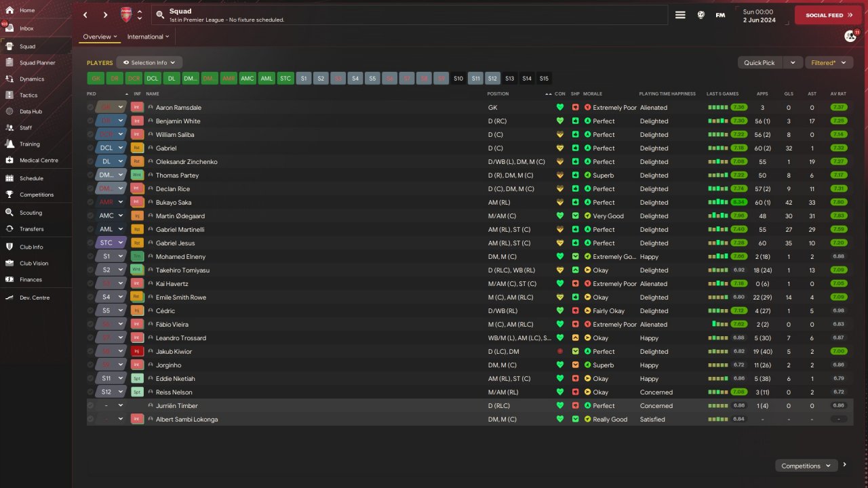Sort by the AV RAT column header

[x=838, y=94]
